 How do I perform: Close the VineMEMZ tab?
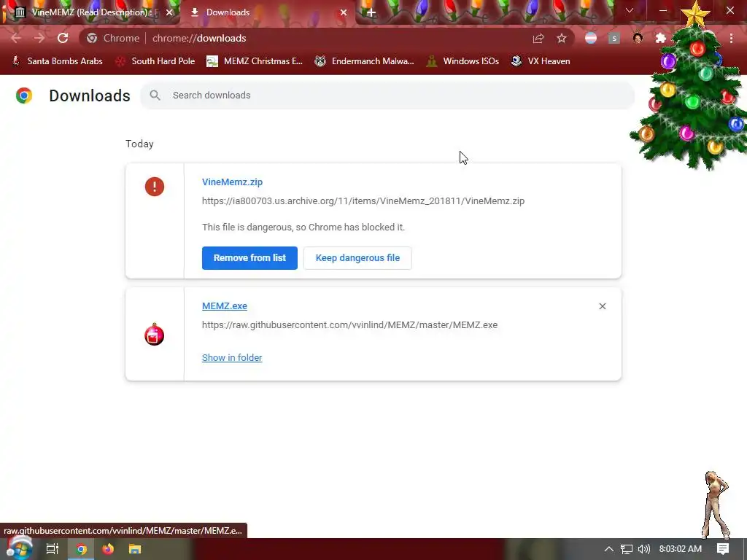(169, 12)
